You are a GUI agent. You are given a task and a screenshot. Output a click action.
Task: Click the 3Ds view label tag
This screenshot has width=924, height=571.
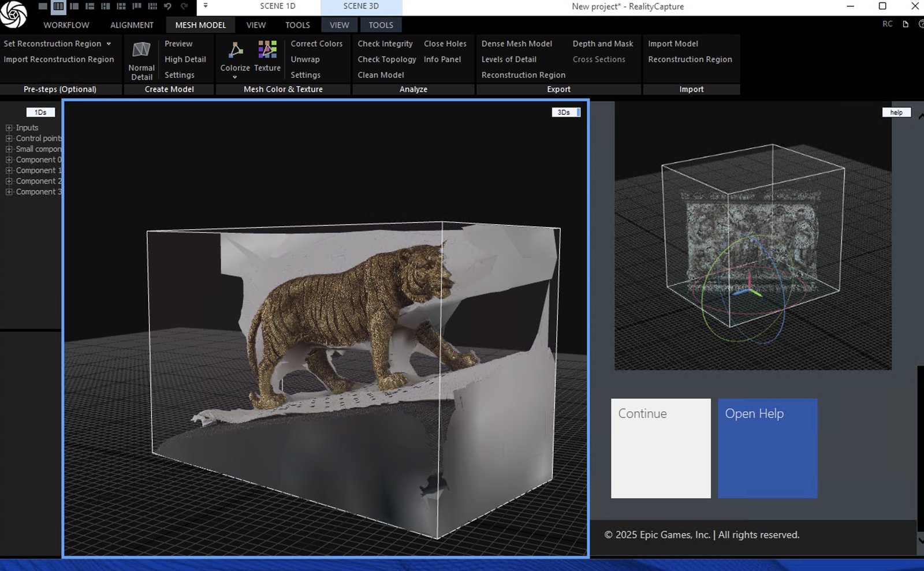[x=566, y=113]
